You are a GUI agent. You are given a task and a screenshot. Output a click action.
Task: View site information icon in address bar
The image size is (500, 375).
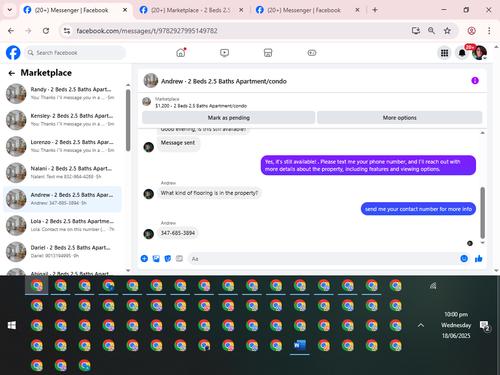(67, 31)
